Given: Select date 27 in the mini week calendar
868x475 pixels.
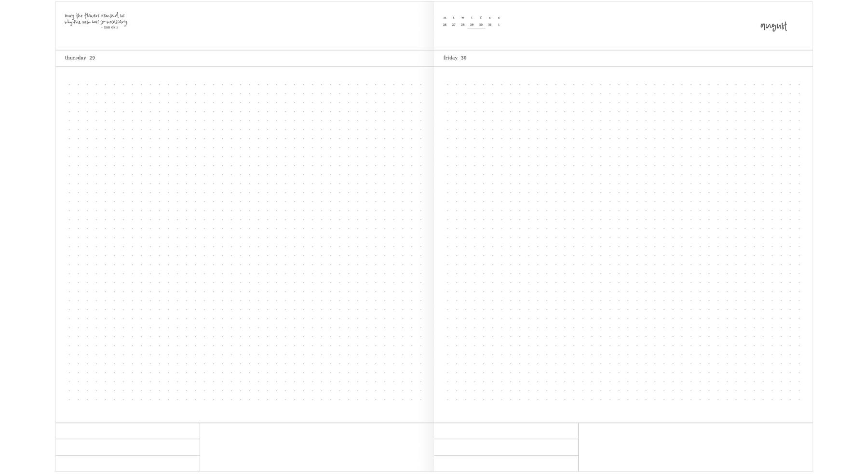Looking at the screenshot, I should (454, 25).
